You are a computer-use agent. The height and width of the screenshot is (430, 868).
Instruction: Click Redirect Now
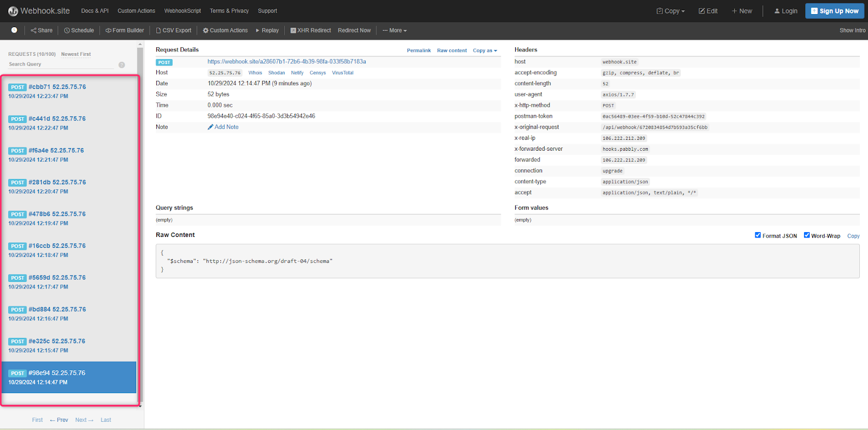click(x=354, y=30)
